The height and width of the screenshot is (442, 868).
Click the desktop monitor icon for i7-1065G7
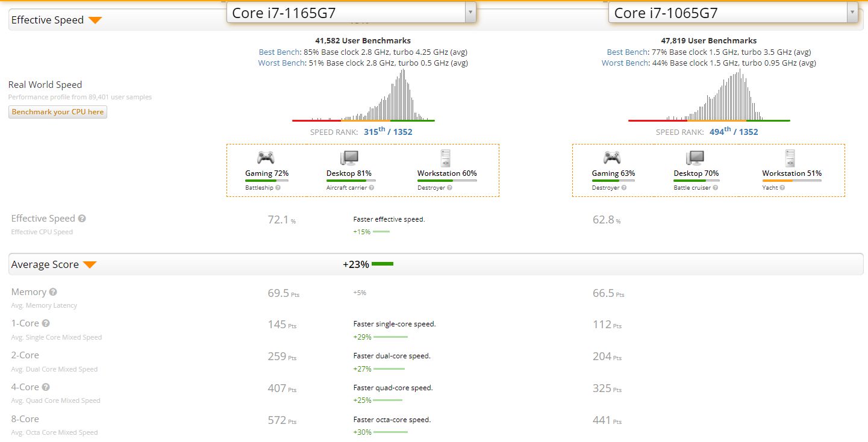pos(695,158)
